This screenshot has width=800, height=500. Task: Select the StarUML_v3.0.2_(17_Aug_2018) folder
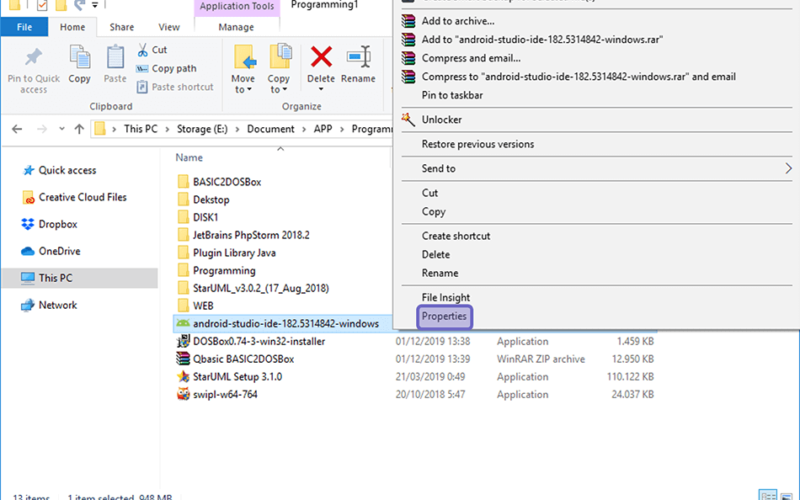coord(261,288)
